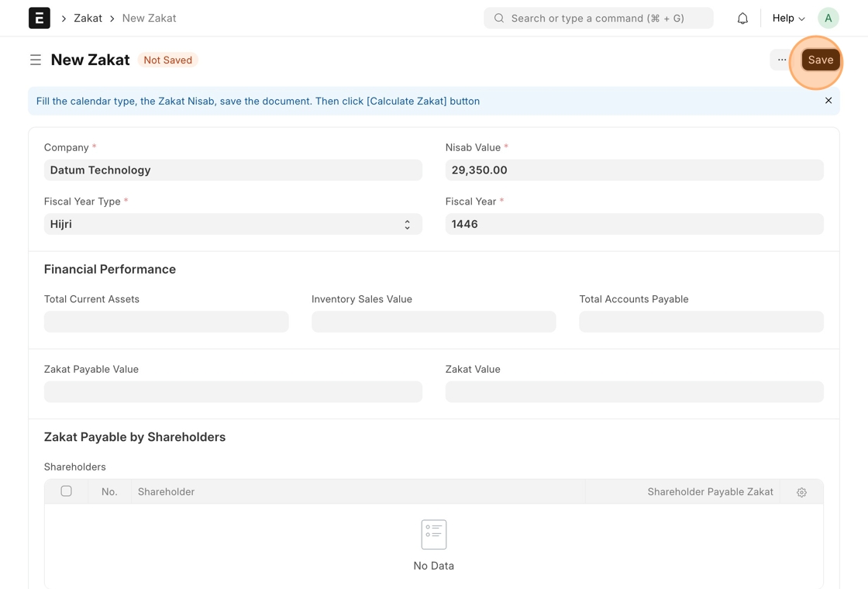Toggle the sidebar hamburger icon
Viewport: 868px width, 589px height.
point(36,60)
